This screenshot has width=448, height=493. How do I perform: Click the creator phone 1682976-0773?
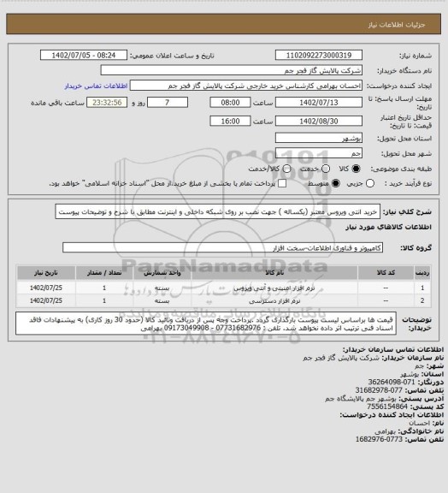point(379,439)
